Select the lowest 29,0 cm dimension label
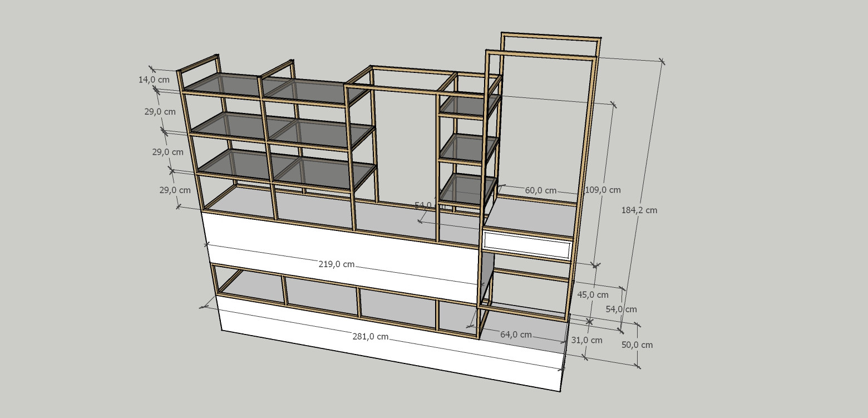The height and width of the screenshot is (418, 868). point(175,190)
